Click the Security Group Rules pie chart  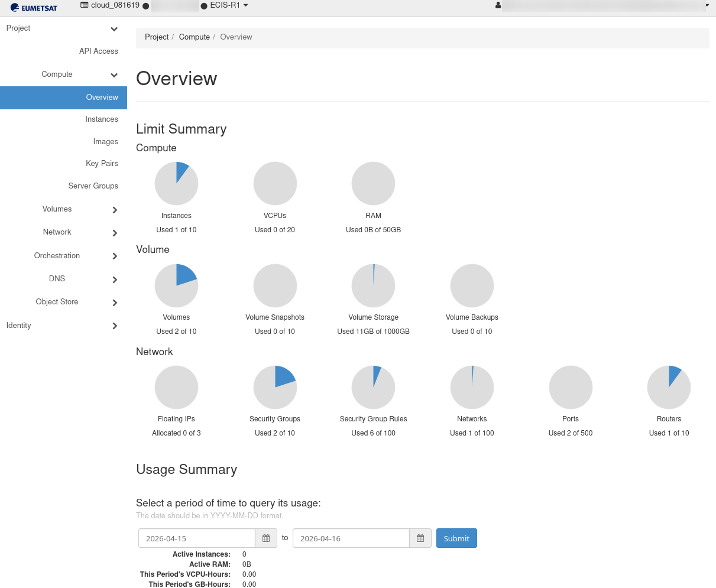tap(374, 387)
